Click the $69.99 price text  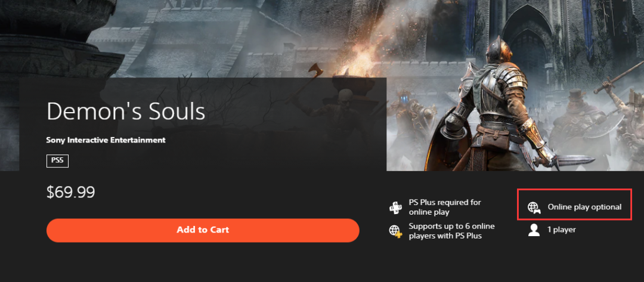coord(70,192)
